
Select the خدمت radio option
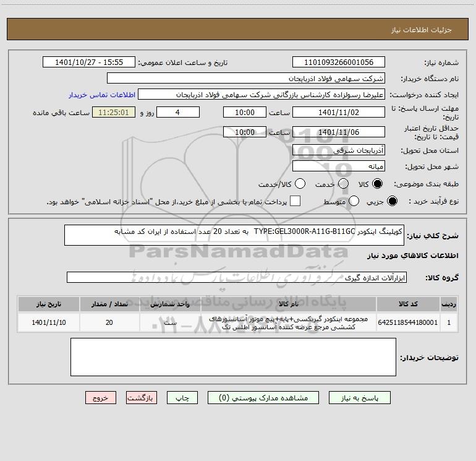(343, 184)
